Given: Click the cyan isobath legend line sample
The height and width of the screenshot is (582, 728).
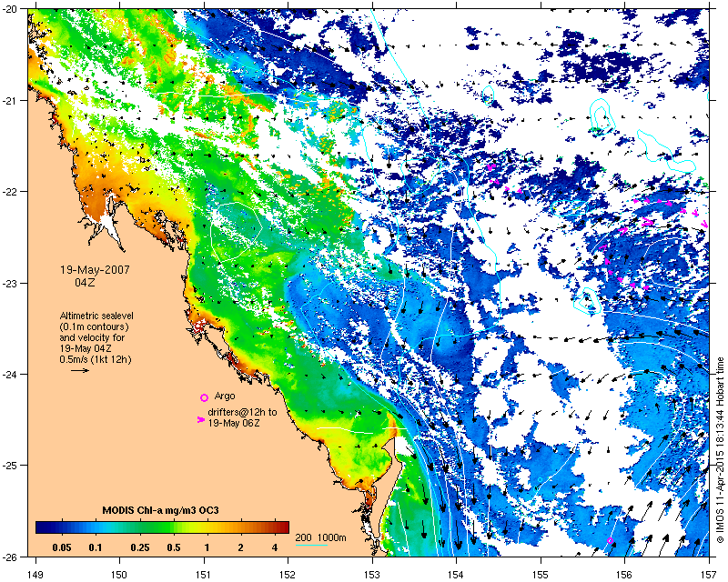Looking at the screenshot, I should (311, 545).
